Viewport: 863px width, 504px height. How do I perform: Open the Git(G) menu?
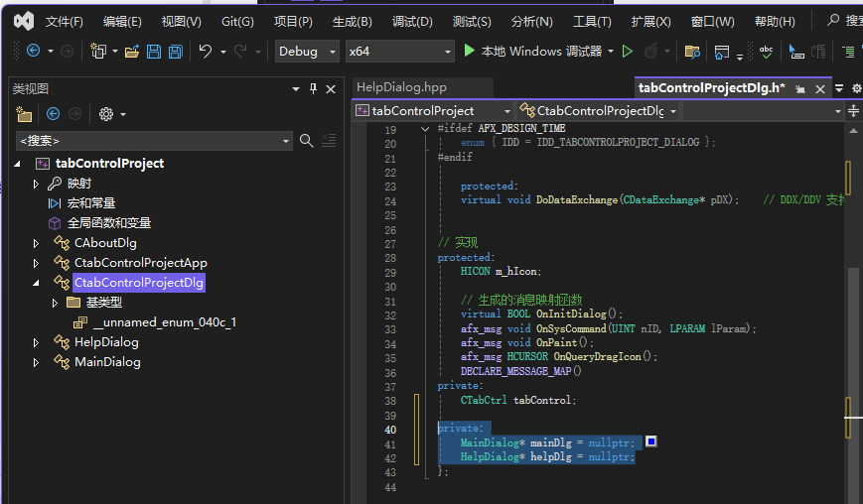tap(237, 21)
